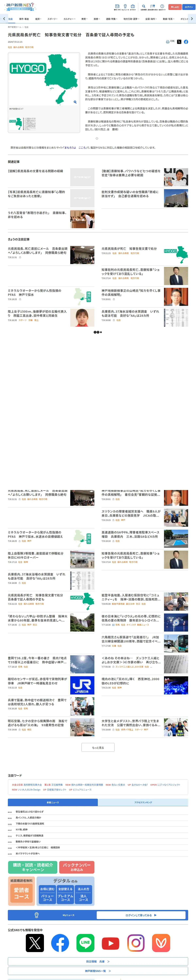Click the もっと見る button
196x980 pixels.
tap(98, 748)
